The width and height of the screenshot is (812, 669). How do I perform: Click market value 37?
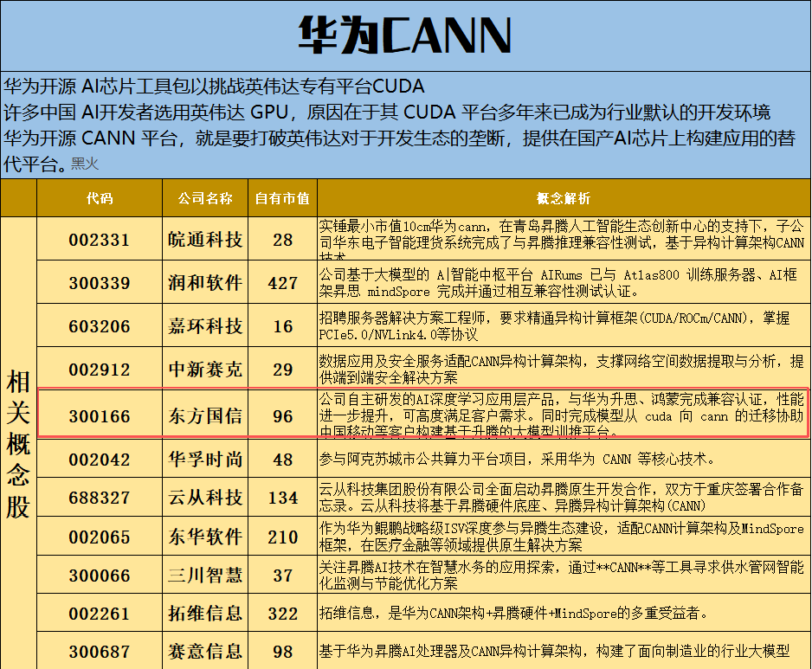click(x=283, y=576)
